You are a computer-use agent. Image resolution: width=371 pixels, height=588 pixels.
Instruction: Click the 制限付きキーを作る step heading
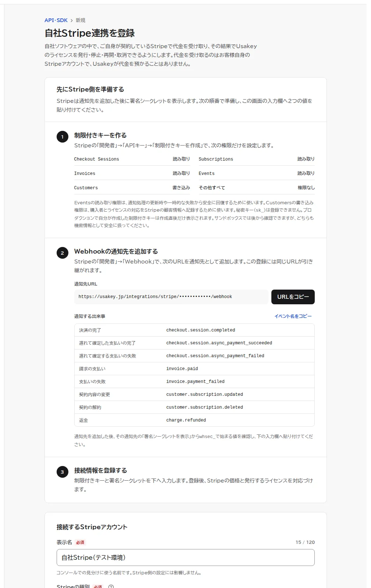(100, 135)
